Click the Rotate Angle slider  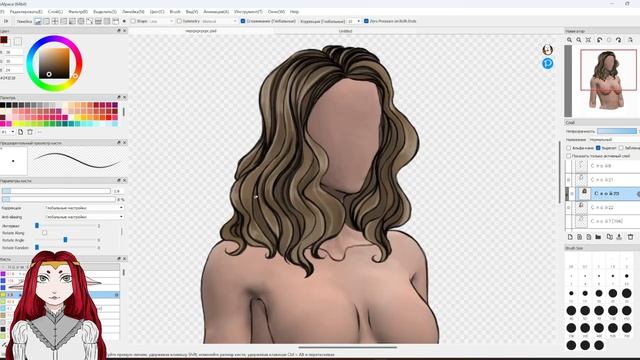pos(65,240)
